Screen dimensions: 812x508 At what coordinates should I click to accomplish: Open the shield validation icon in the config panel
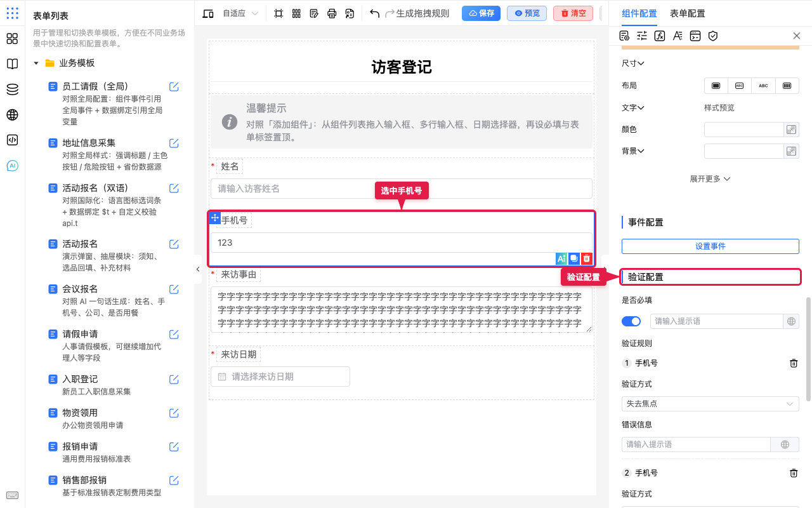(x=713, y=36)
